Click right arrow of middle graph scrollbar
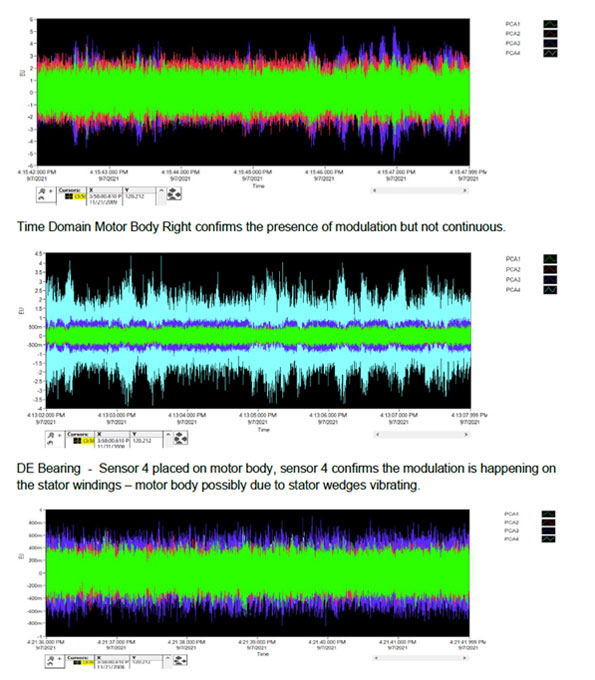This screenshot has height=680, width=595. 466,434
